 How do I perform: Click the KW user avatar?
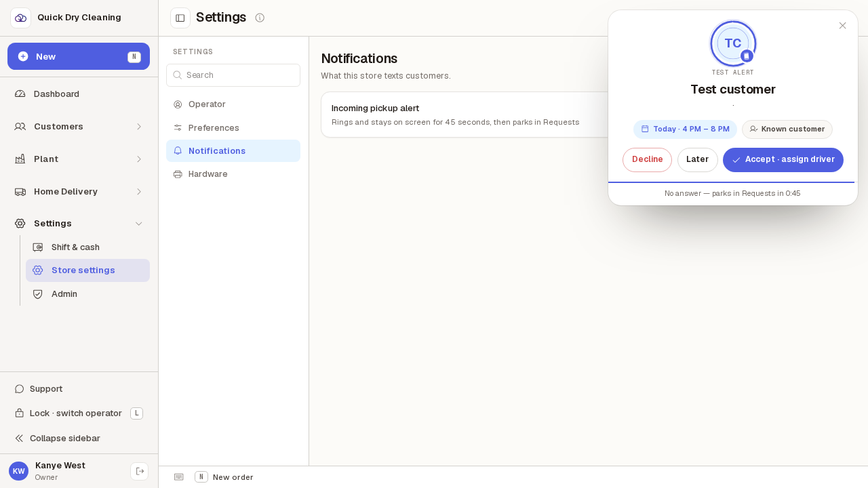(x=18, y=471)
